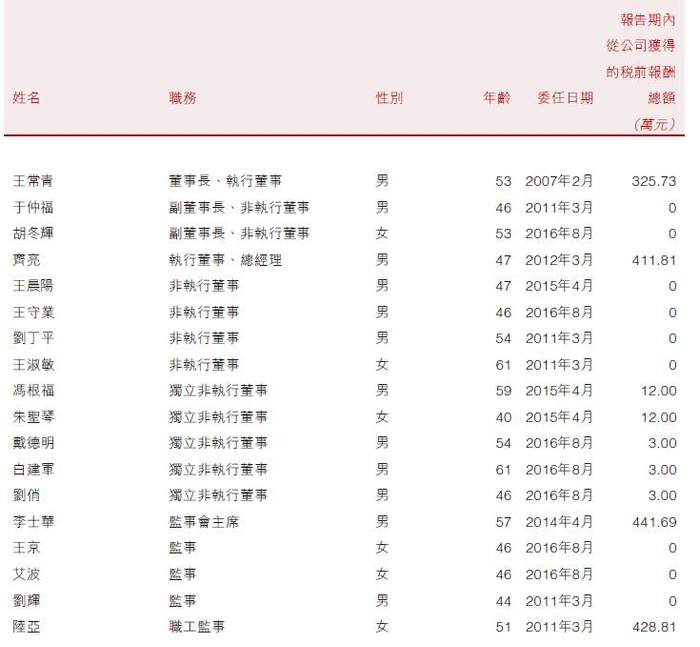Select the name 劉丁平
The image size is (700, 647).
point(33,338)
